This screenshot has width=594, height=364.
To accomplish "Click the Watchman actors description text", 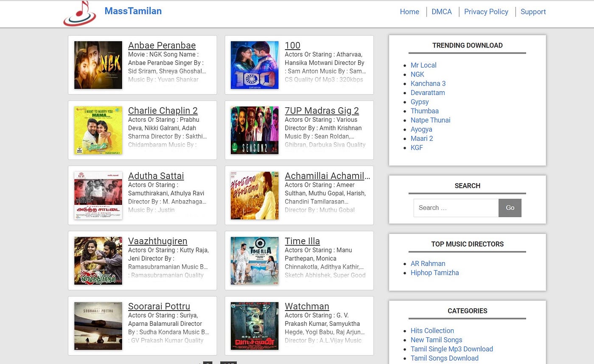I will (325, 328).
